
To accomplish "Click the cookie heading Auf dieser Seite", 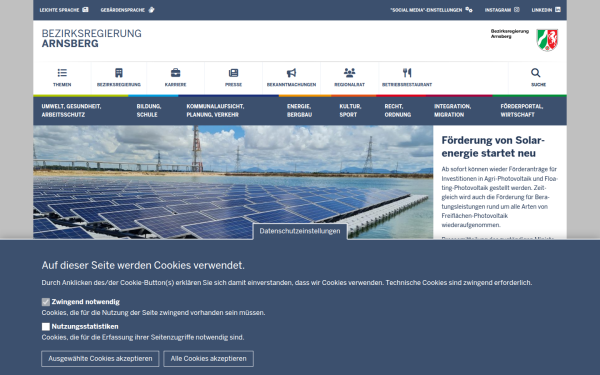I will tap(143, 265).
